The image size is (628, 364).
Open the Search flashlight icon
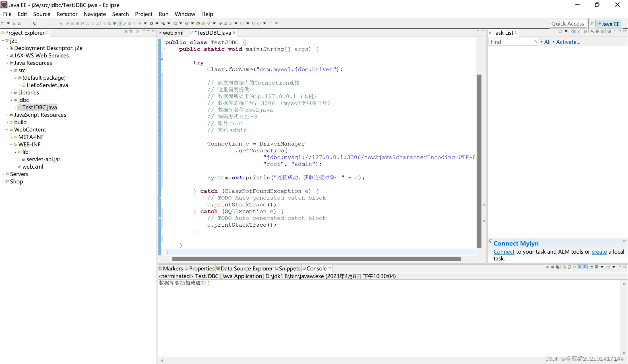(x=209, y=23)
